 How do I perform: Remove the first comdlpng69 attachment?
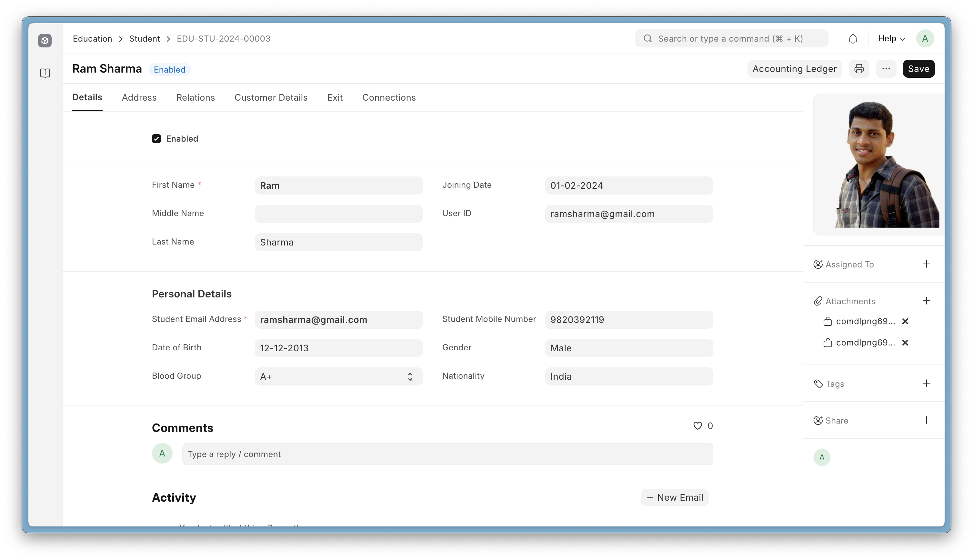905,322
